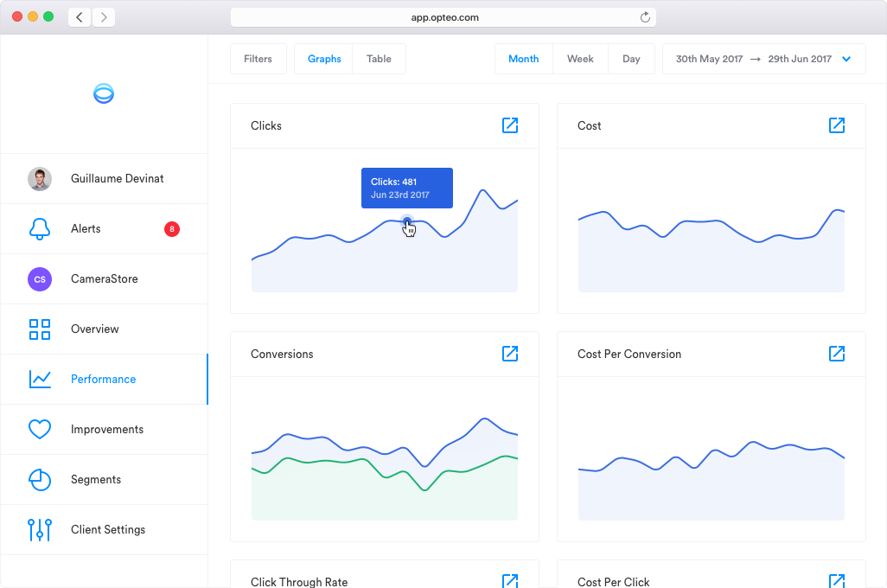Viewport: 887px width, 588px height.
Task: Open the date range dropdown arrow
Action: (x=846, y=59)
